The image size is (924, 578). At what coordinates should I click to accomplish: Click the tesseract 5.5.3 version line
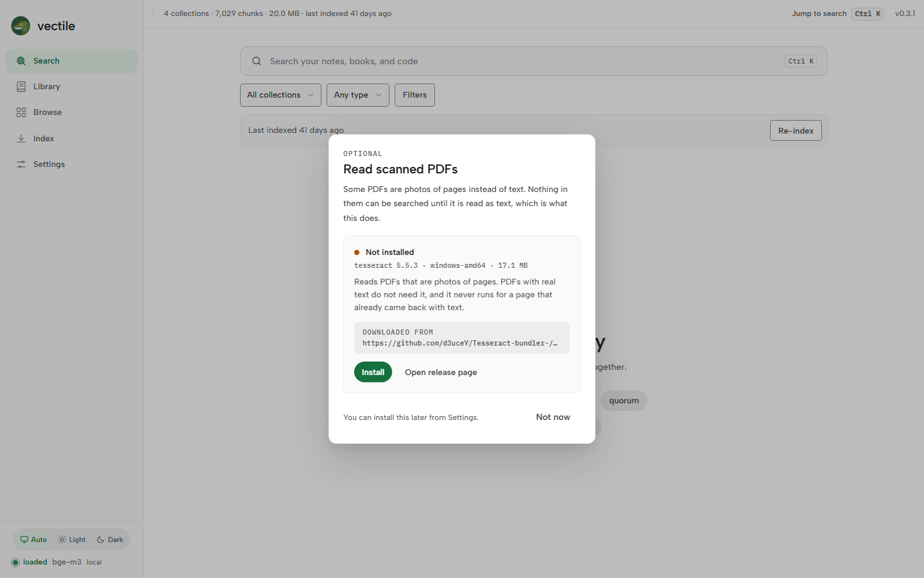(441, 265)
